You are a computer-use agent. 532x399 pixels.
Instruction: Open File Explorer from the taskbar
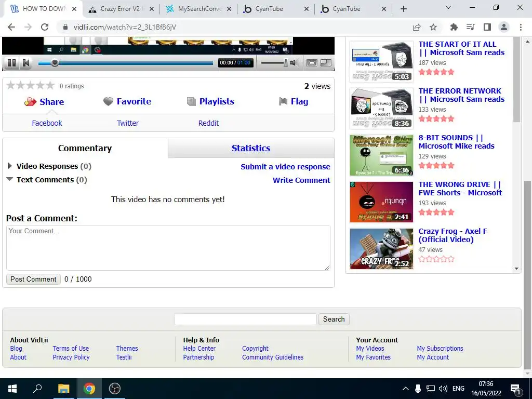click(x=63, y=389)
